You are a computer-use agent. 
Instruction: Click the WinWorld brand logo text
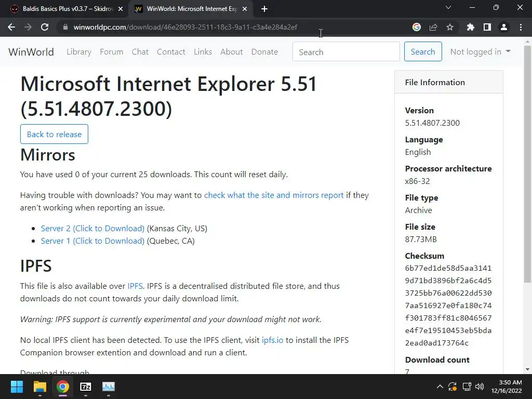coord(31,52)
